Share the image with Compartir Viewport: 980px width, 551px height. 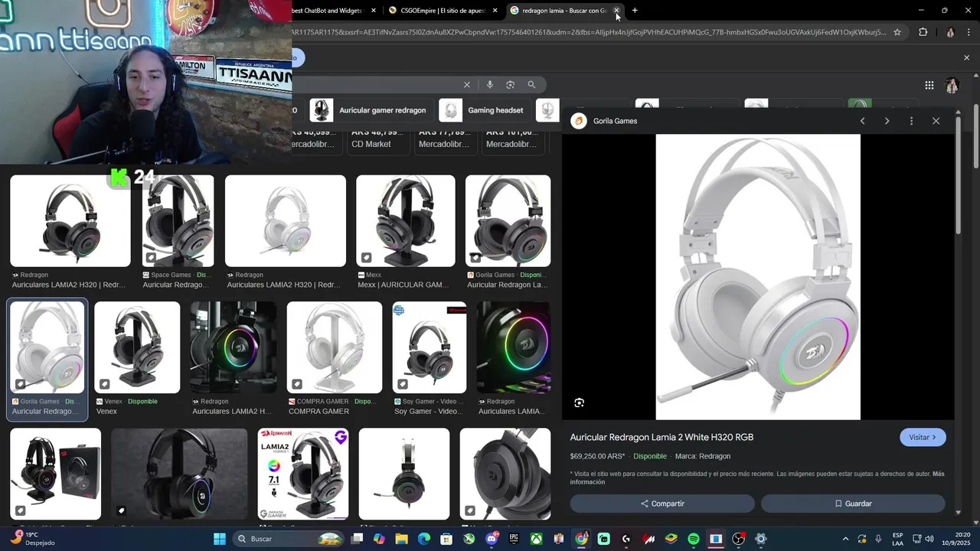(662, 504)
